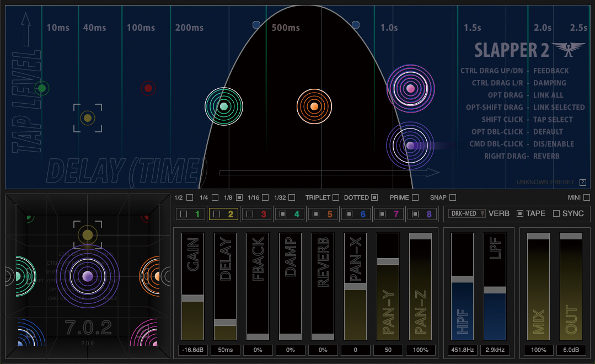595x364 pixels.
Task: Enable the SYNC checkbox
Action: 556,213
